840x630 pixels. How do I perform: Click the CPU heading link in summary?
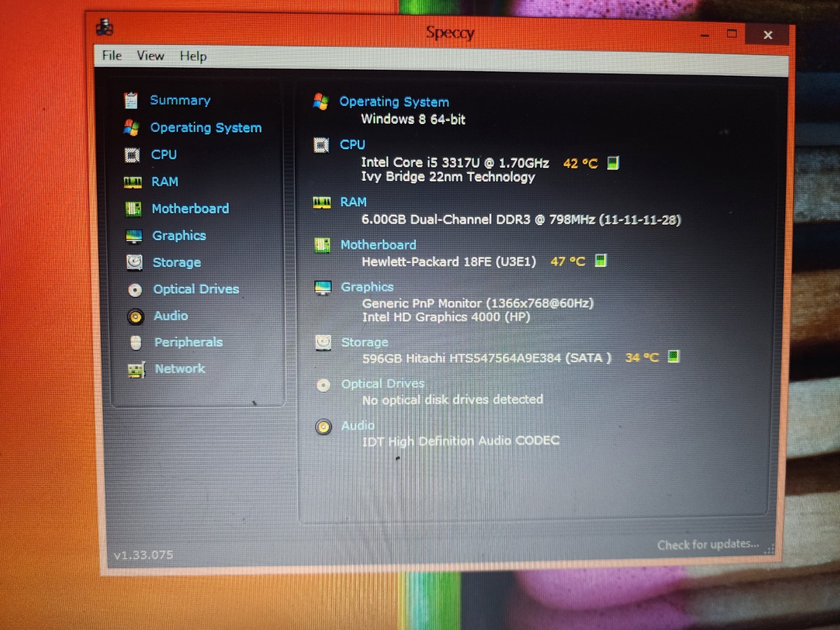tap(352, 144)
